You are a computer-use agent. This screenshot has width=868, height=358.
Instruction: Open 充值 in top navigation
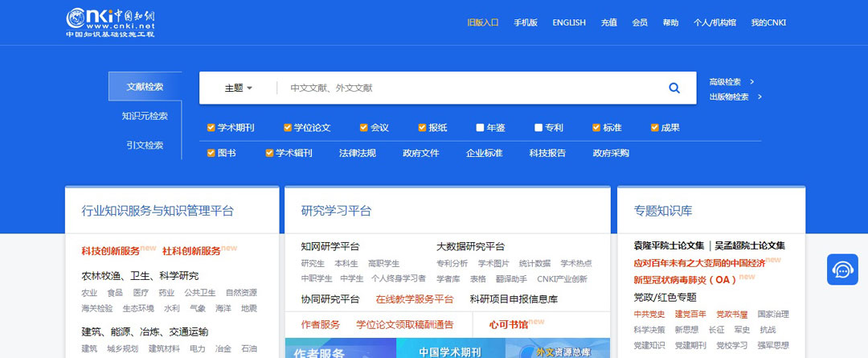[x=609, y=23]
